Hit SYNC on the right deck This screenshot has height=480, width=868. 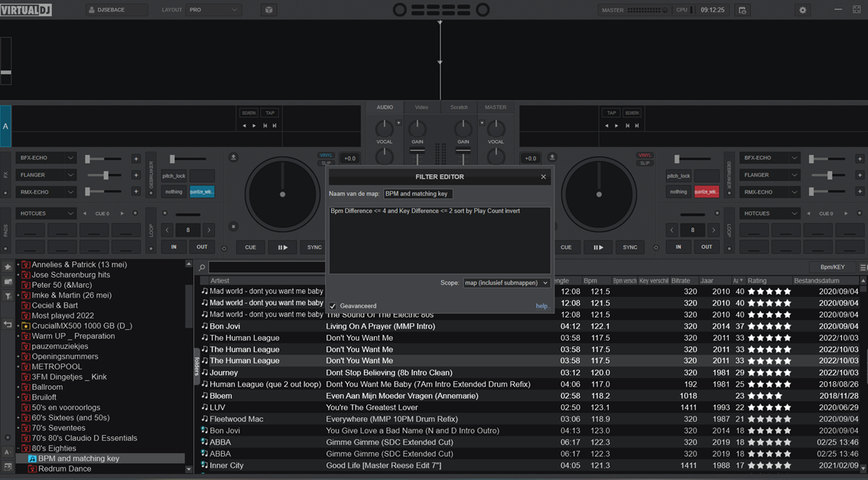click(630, 247)
